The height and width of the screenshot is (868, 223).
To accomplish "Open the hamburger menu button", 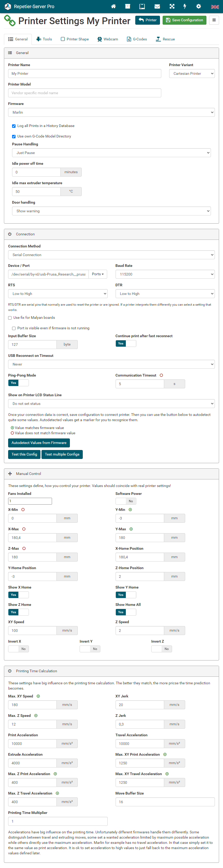I will pos(214,20).
